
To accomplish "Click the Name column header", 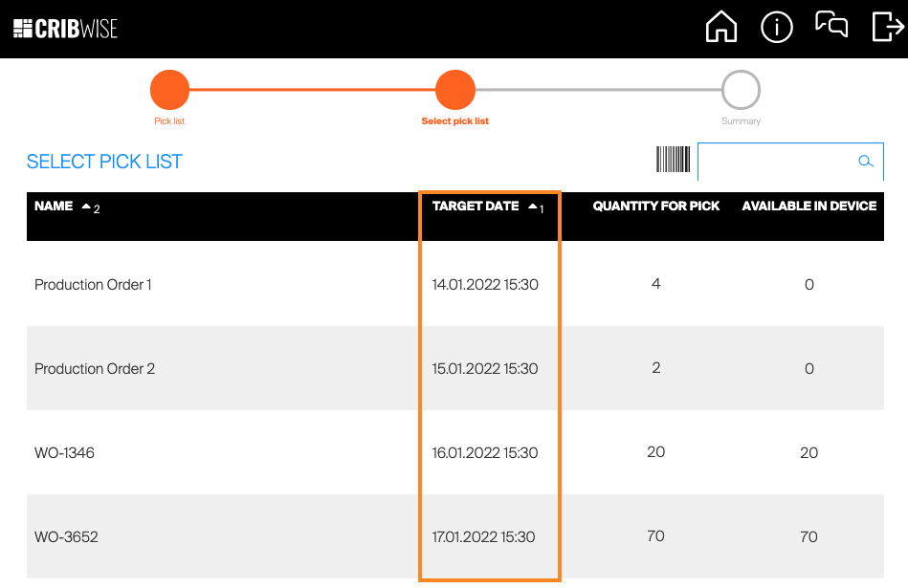I will (x=54, y=207).
